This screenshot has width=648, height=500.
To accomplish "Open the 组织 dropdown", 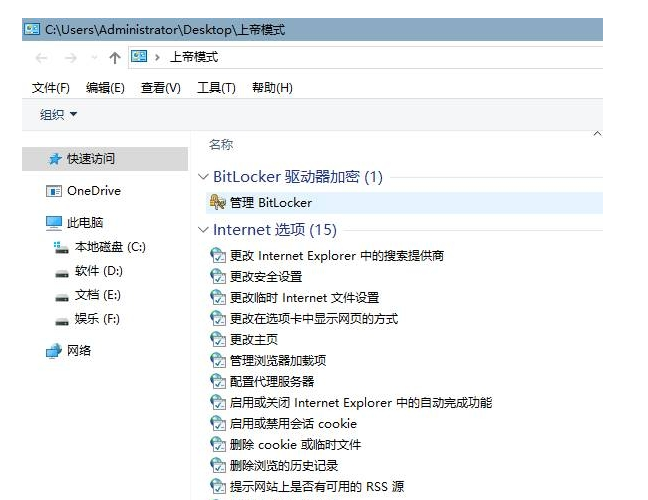I will click(x=58, y=114).
